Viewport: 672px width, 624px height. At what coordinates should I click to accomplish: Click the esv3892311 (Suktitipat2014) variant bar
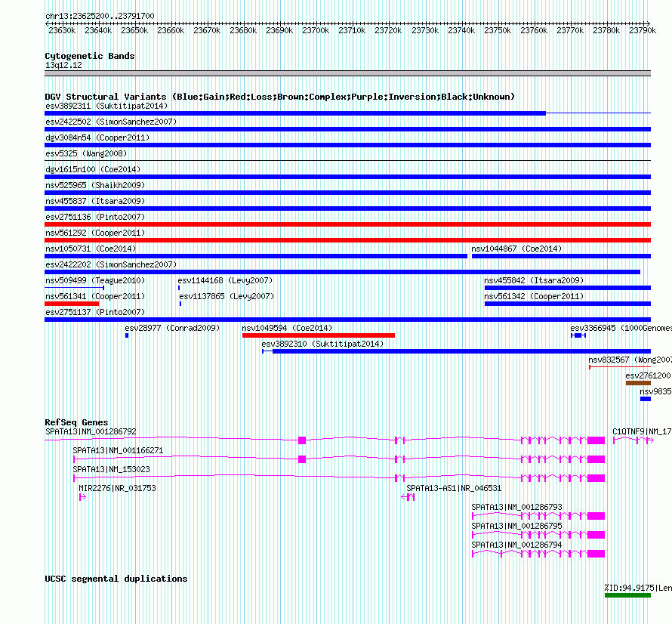tap(347, 113)
